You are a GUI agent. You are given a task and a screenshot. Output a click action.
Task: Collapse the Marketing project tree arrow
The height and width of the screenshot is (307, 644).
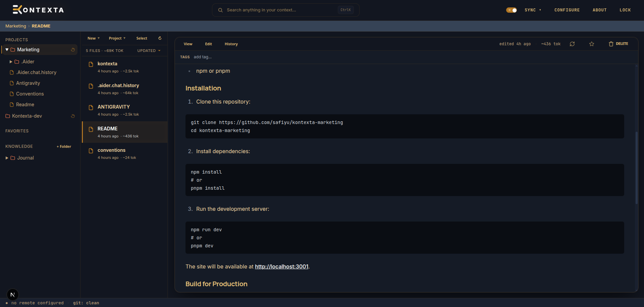[7, 50]
